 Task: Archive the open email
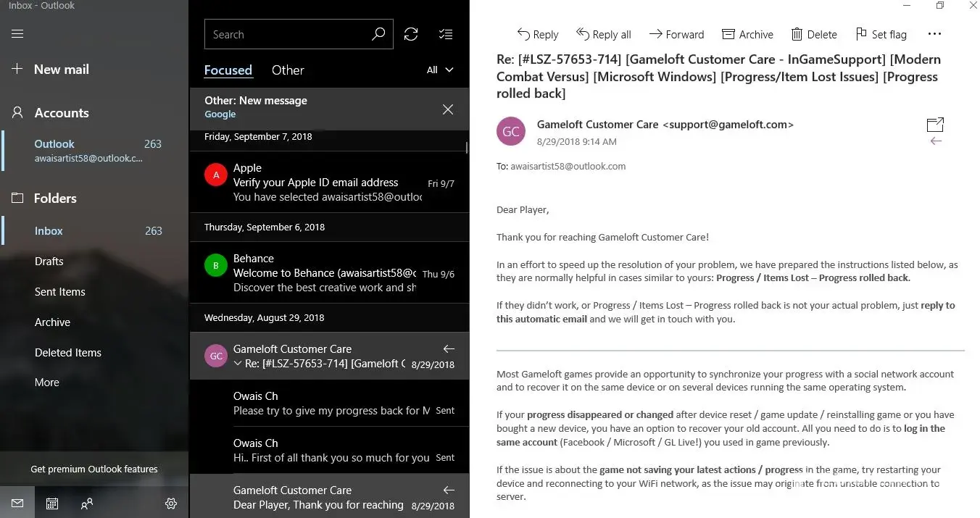tap(747, 34)
